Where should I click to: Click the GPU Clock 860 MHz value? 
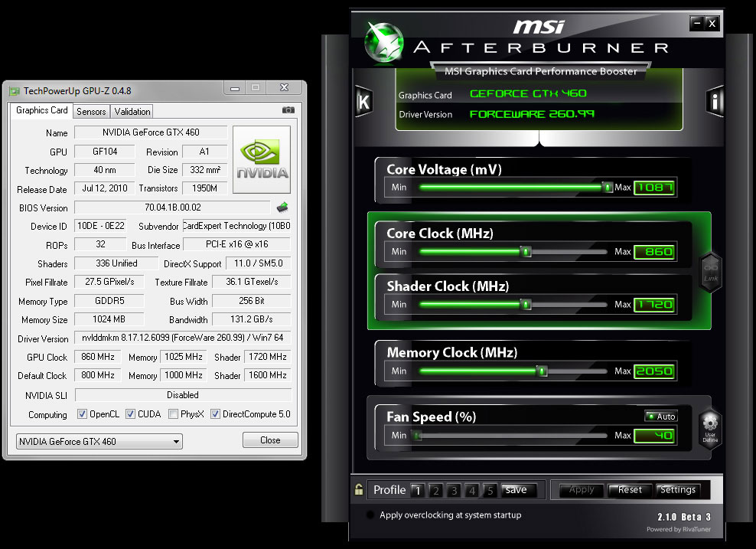pos(98,357)
